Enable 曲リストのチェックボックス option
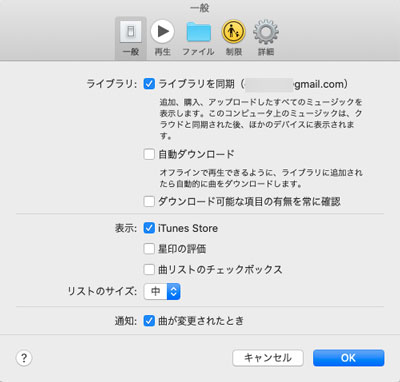This screenshot has height=382, width=400. [149, 269]
